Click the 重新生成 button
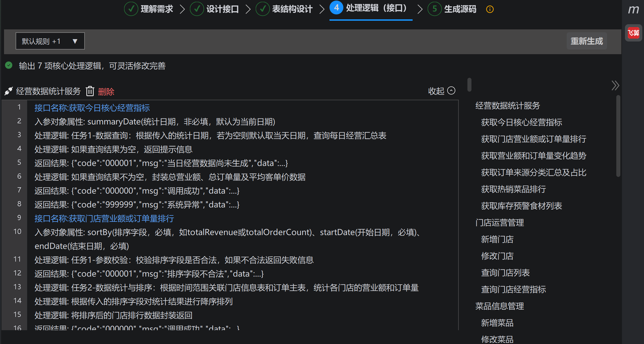Image resolution: width=644 pixels, height=344 pixels. tap(587, 41)
